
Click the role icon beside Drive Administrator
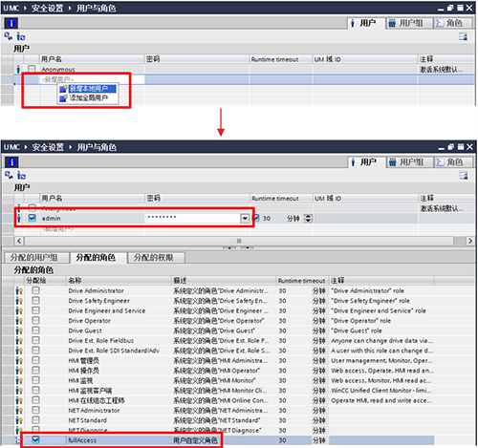coord(19,290)
